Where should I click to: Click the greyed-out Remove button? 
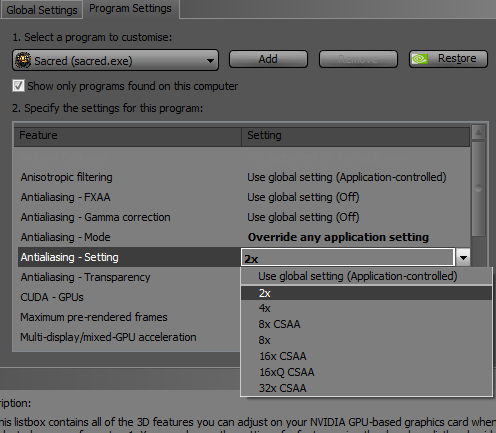(x=358, y=59)
